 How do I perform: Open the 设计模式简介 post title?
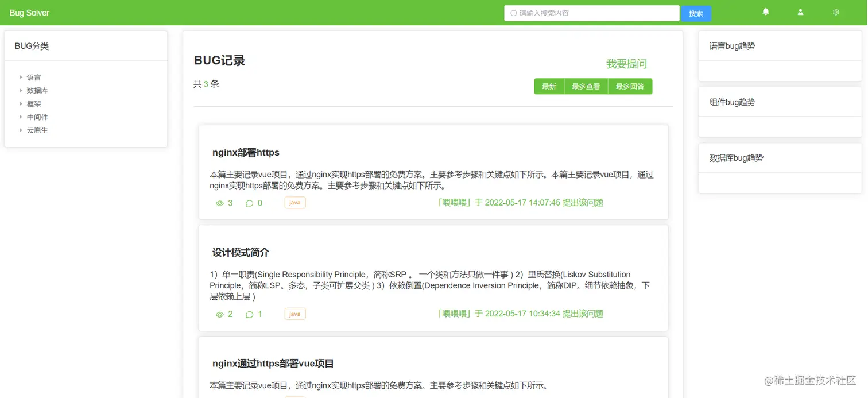click(x=241, y=253)
